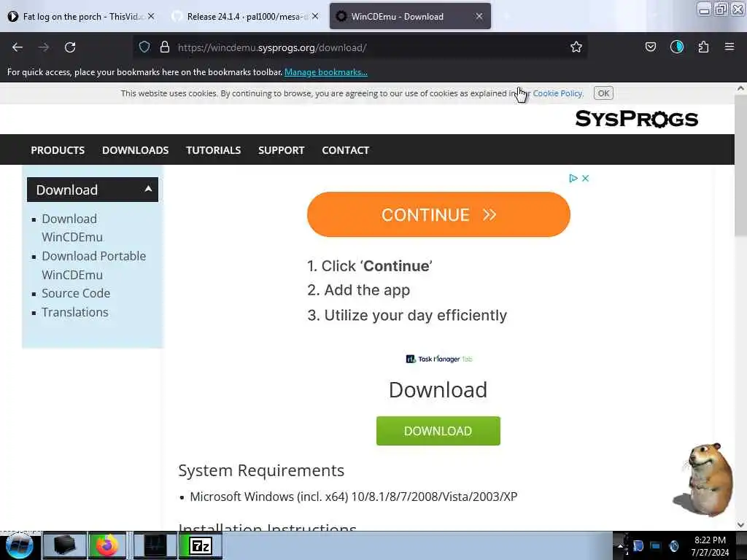Go back using the browser back arrow

pos(18,47)
